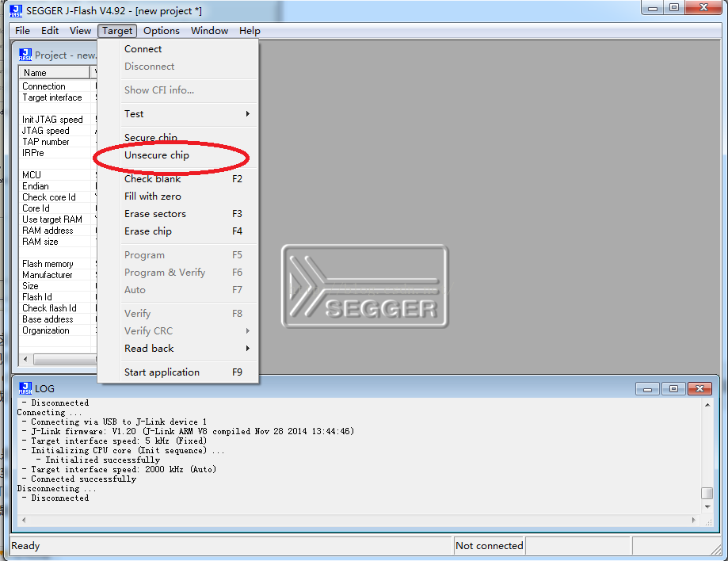Choose Erase sectors menu item

pos(177,214)
